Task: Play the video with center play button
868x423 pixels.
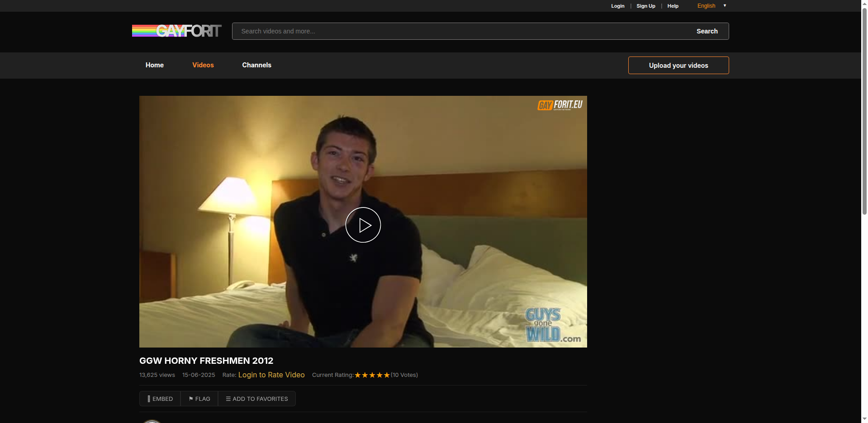Action: [x=363, y=225]
